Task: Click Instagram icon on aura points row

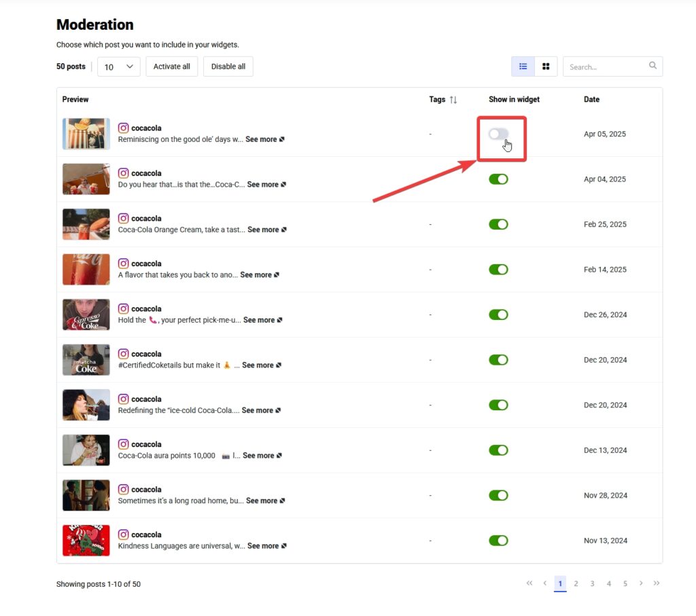Action: [x=124, y=444]
